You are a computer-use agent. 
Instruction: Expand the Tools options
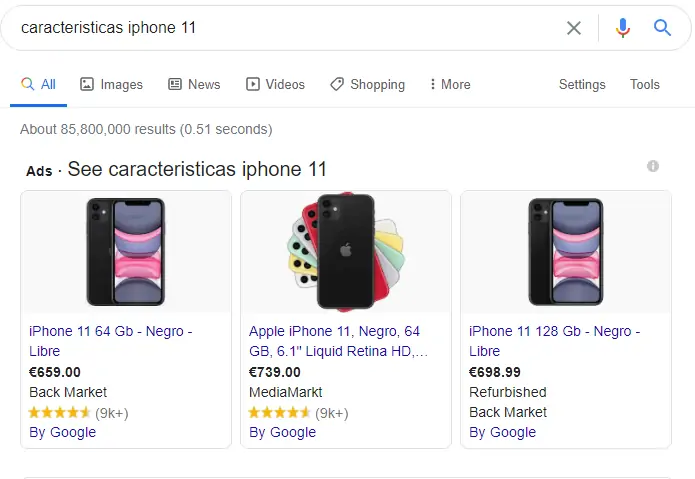pyautogui.click(x=645, y=85)
